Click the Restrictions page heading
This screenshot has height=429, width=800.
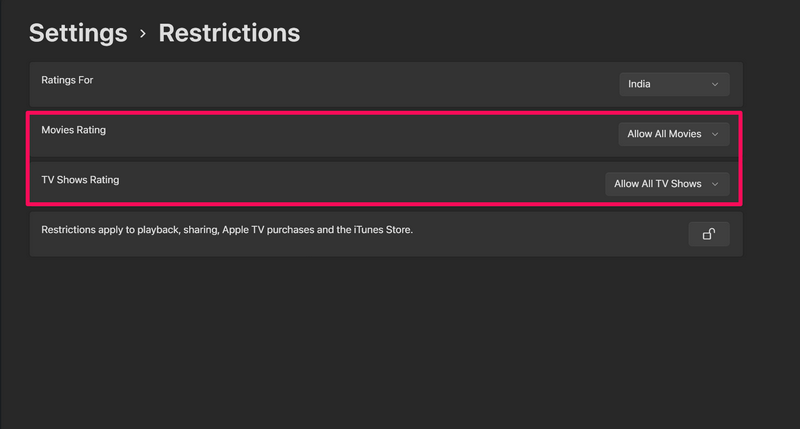(x=229, y=32)
